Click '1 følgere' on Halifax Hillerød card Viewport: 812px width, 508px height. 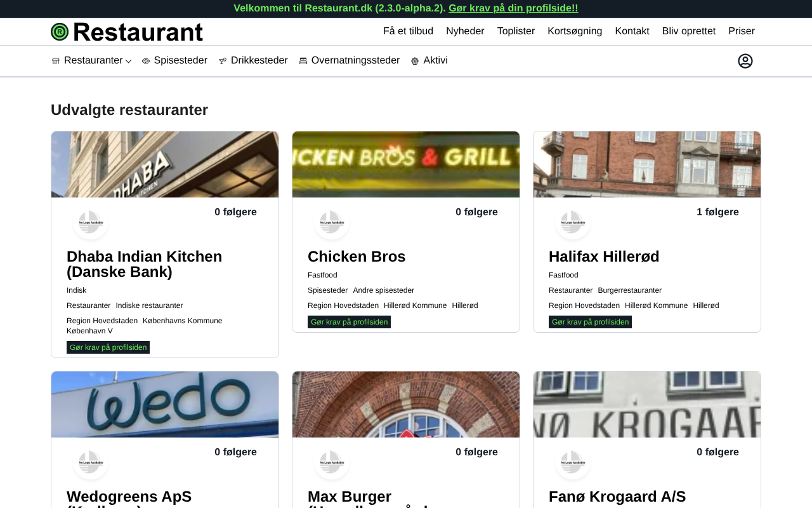pyautogui.click(x=717, y=212)
